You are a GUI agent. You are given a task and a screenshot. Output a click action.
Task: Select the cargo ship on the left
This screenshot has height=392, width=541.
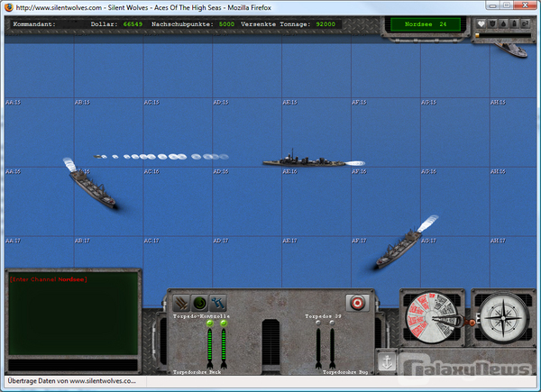click(95, 187)
